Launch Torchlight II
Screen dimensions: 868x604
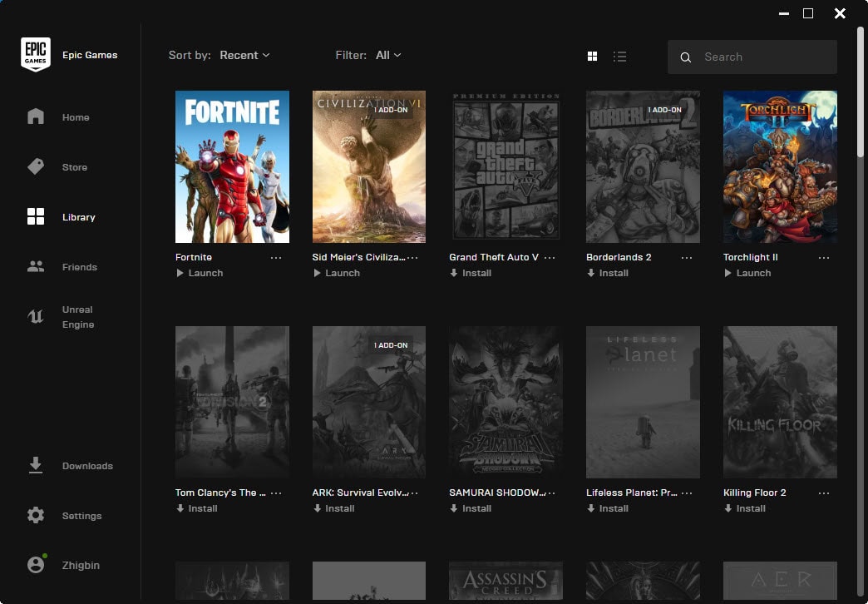747,273
